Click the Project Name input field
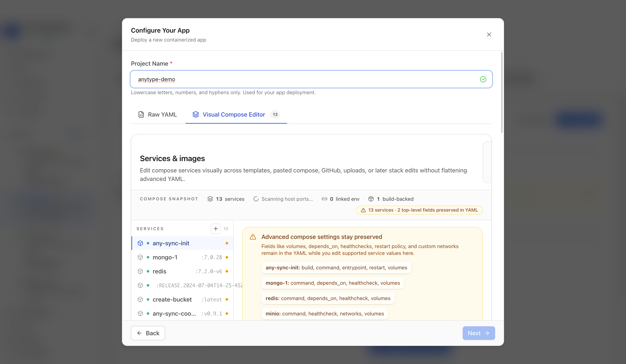The image size is (626, 364). tap(311, 79)
